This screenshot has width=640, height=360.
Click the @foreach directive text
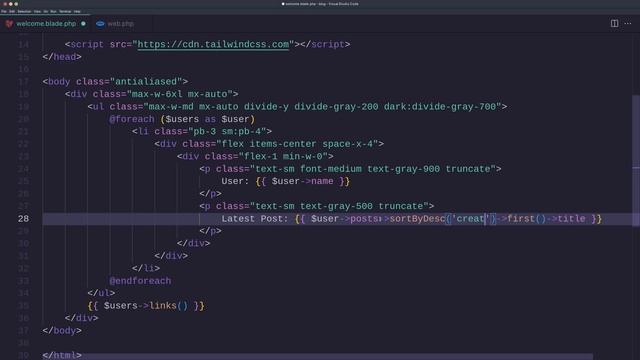click(132, 119)
